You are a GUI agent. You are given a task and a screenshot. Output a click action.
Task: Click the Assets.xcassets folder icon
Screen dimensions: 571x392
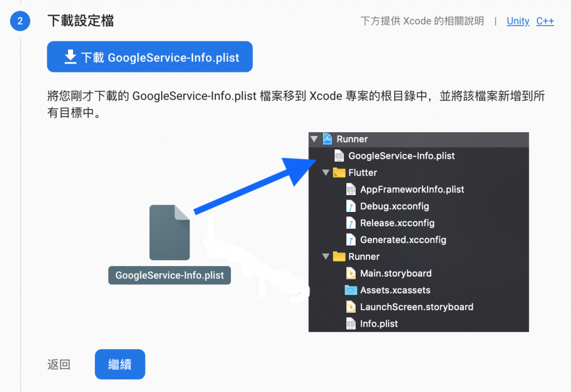(351, 290)
